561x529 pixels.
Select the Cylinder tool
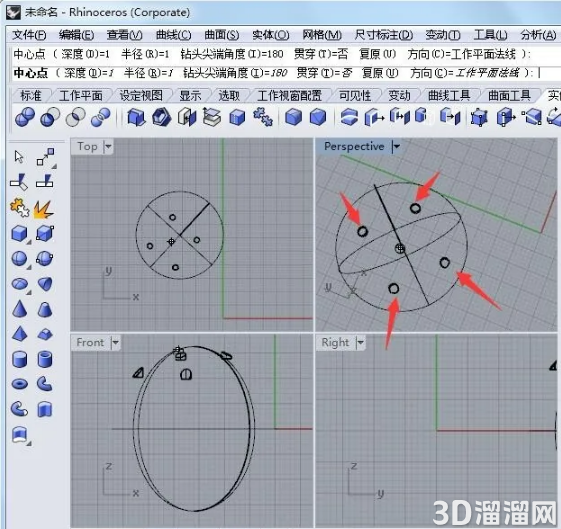[x=20, y=359]
